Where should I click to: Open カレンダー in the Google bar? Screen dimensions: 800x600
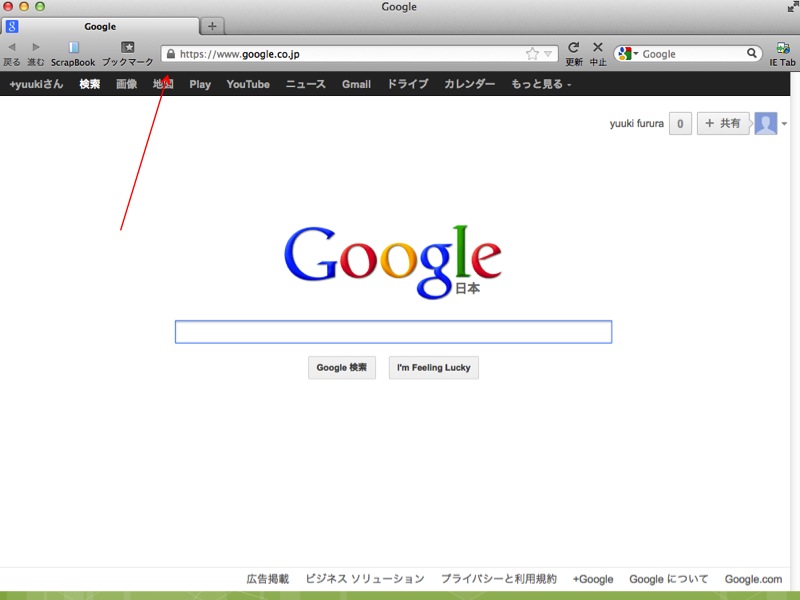click(x=469, y=84)
